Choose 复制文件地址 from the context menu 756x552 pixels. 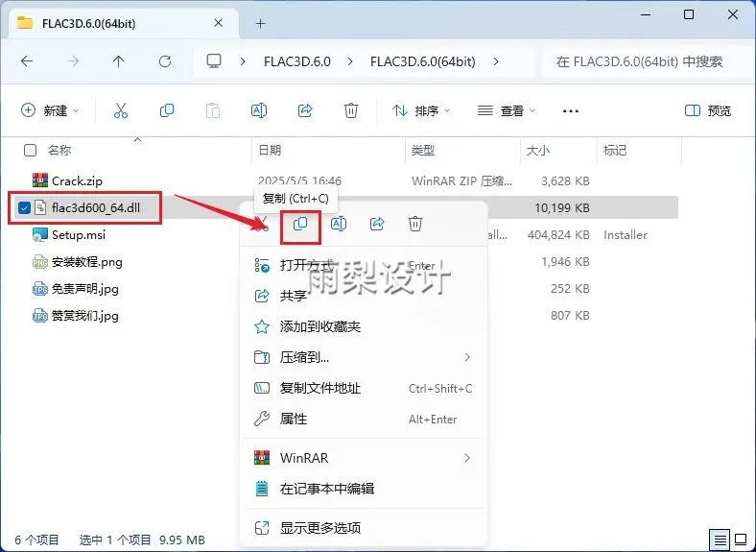pyautogui.click(x=364, y=388)
